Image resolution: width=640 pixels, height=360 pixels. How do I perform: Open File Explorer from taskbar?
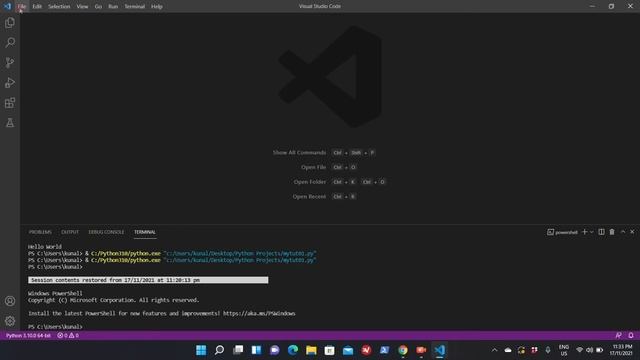click(x=311, y=350)
